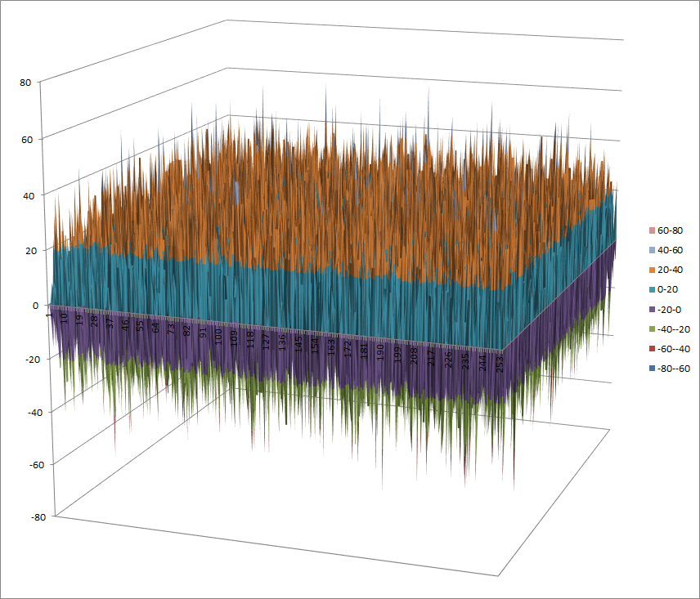Click horizontal axis label 208

pos(415,356)
